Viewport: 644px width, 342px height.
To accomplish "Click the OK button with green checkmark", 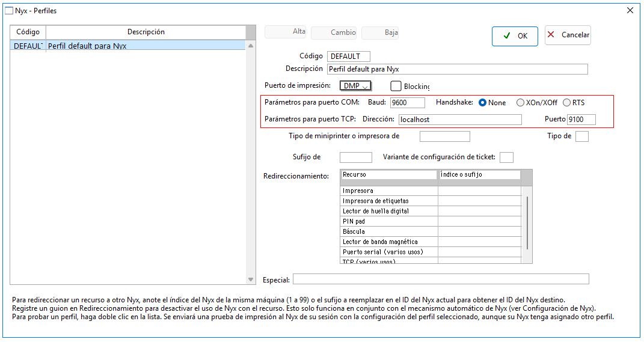I will point(515,36).
